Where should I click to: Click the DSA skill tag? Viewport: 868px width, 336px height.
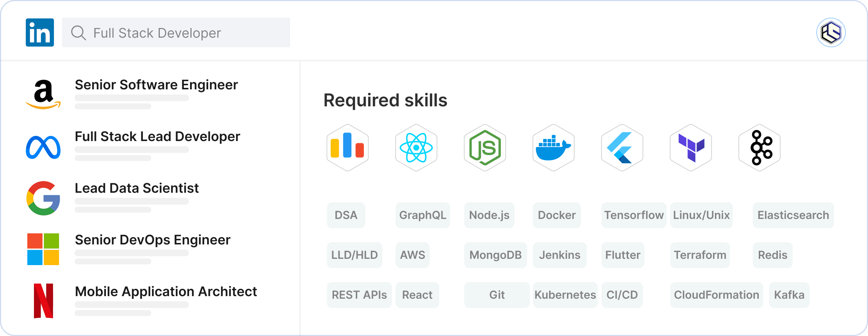tap(346, 215)
